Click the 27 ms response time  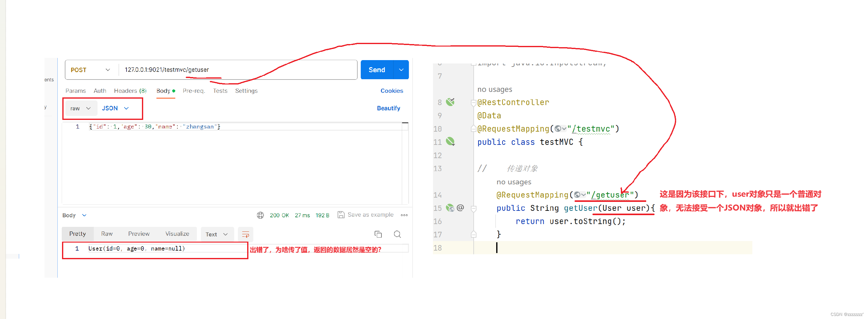point(302,215)
